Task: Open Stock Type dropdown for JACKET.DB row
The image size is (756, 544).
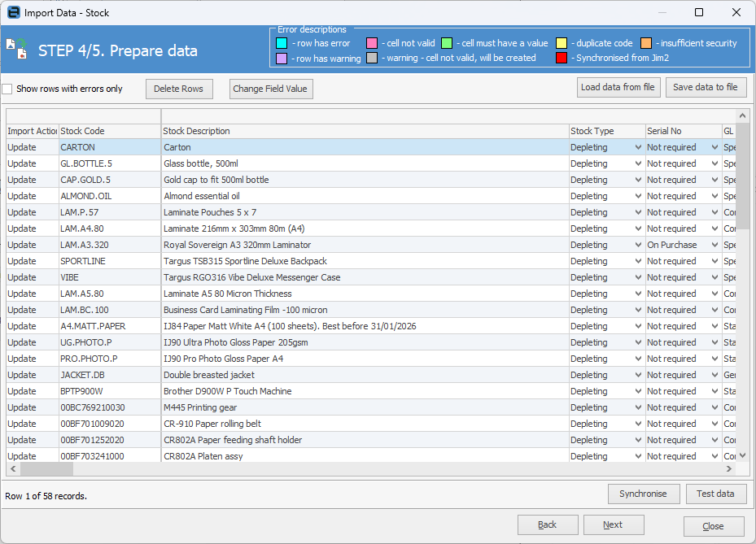Action: [x=637, y=376]
